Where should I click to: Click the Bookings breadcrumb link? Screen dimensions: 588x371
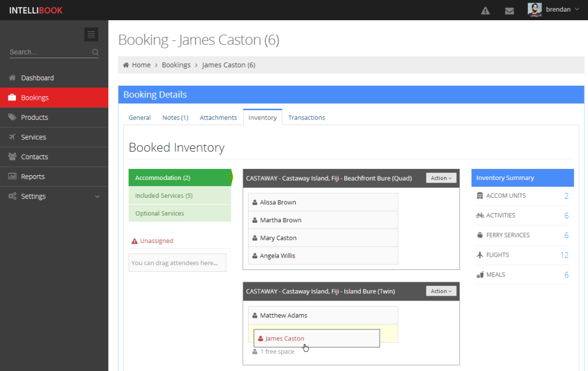click(178, 65)
